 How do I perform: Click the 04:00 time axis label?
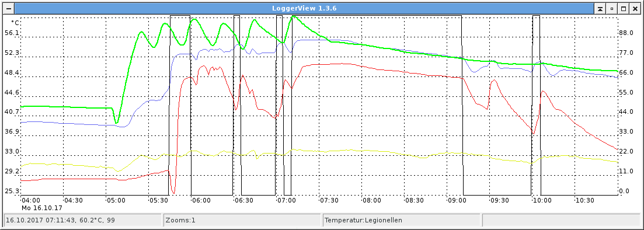pyautogui.click(x=31, y=200)
